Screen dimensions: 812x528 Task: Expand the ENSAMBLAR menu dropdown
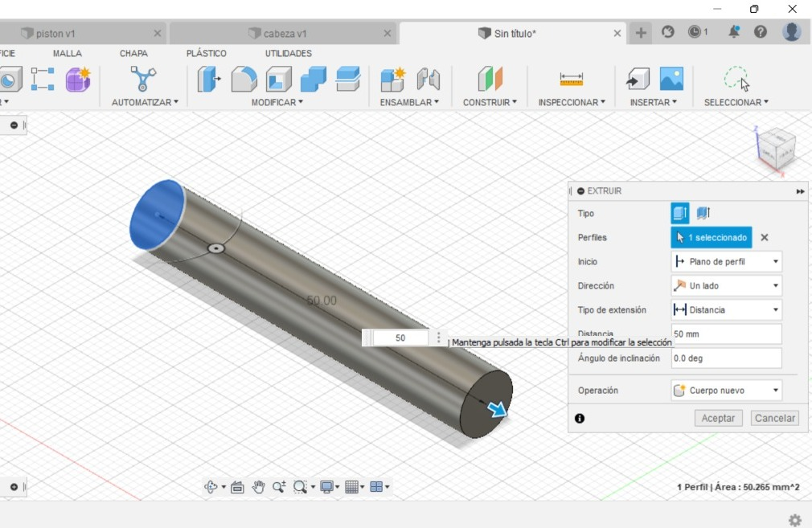coord(409,103)
